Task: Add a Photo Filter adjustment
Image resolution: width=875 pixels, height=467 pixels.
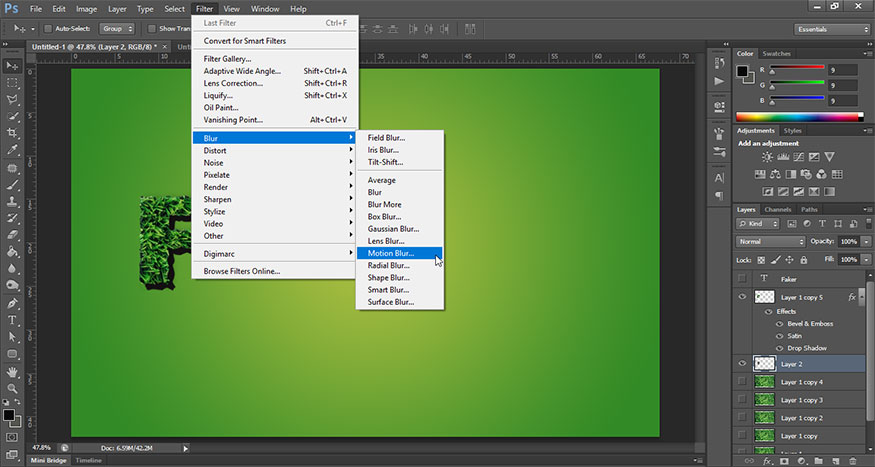Action: point(806,175)
